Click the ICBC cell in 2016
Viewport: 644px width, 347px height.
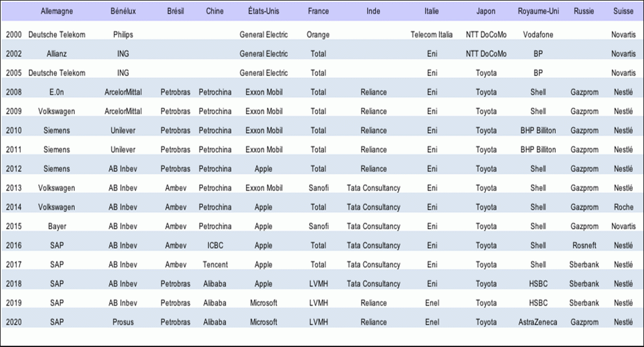[215, 246]
